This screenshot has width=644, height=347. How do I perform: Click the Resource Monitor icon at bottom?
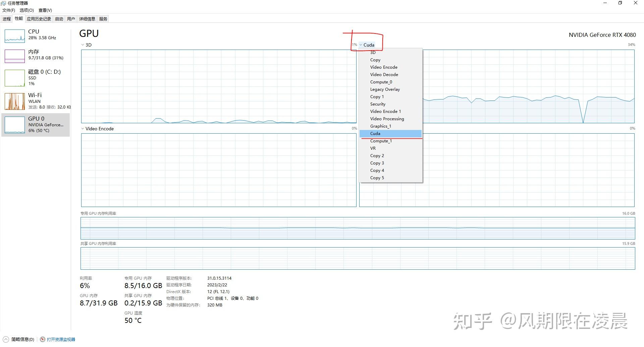(x=42, y=339)
